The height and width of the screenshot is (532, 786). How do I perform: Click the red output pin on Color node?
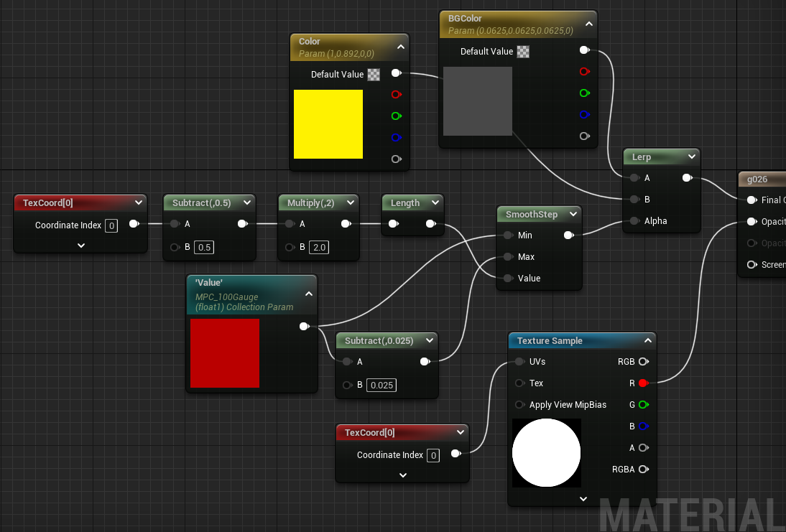[x=396, y=94]
